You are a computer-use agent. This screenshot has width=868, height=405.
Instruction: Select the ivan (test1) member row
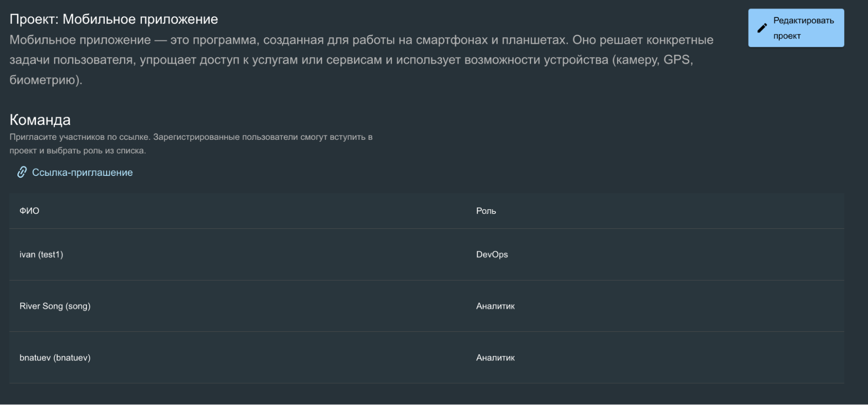pyautogui.click(x=427, y=254)
